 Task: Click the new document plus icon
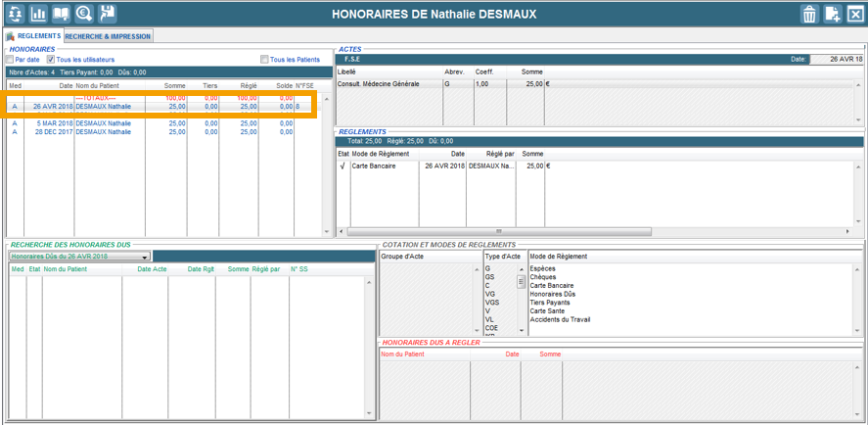[x=833, y=14]
